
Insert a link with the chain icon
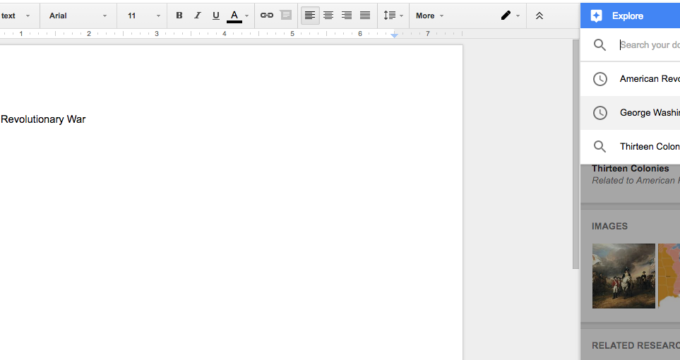click(267, 16)
